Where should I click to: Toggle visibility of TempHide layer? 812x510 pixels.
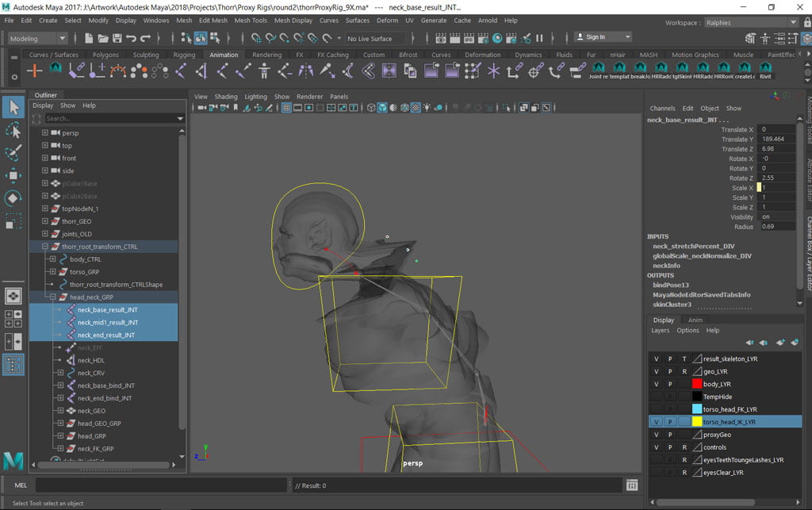[656, 397]
